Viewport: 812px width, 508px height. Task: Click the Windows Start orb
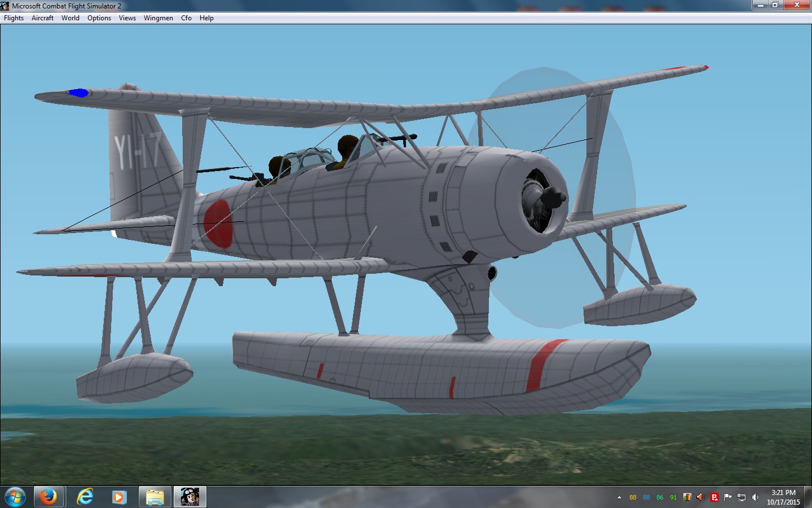15,497
